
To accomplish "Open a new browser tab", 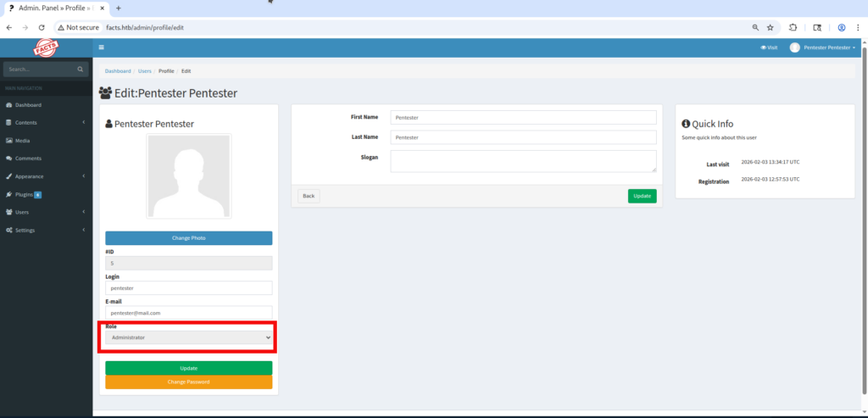I will [119, 8].
